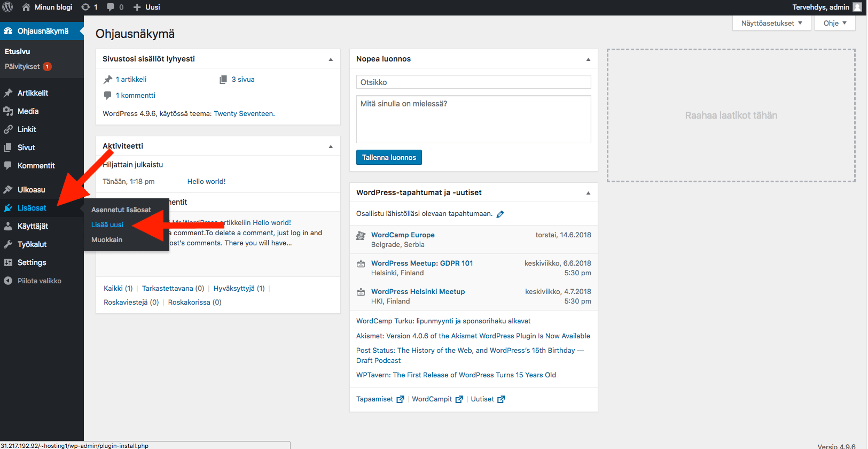
Task: Click the Helsinki Meetup calendar icon
Action: tap(361, 292)
